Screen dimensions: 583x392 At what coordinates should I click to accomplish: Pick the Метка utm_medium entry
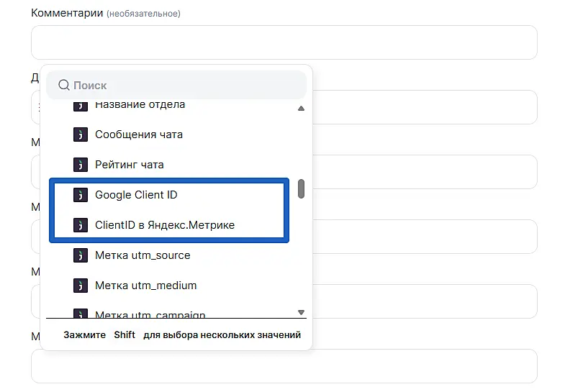click(145, 286)
